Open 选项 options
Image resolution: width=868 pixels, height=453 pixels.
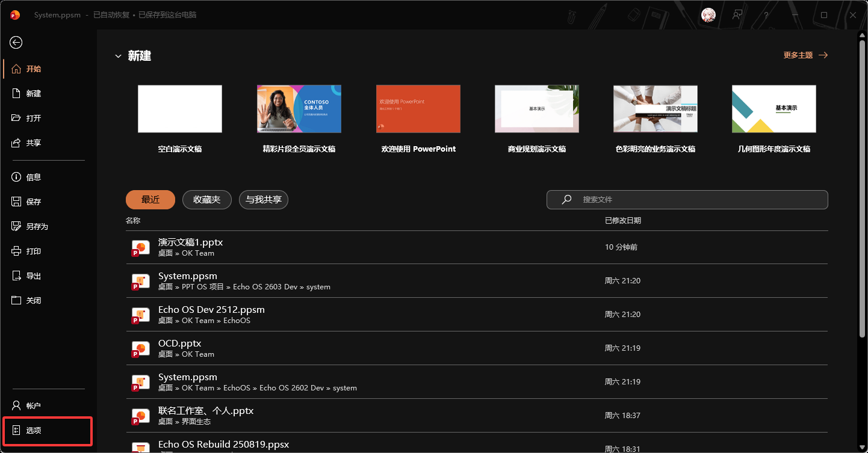(x=48, y=430)
